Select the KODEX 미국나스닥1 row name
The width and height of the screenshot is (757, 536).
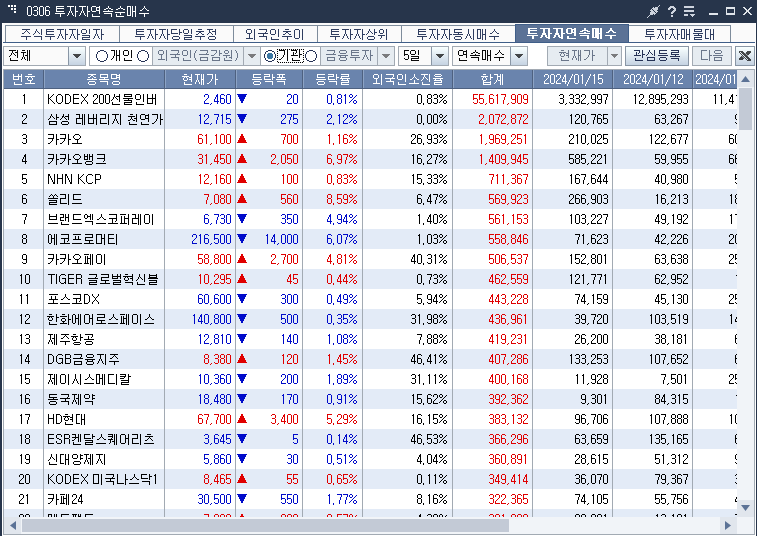point(102,480)
